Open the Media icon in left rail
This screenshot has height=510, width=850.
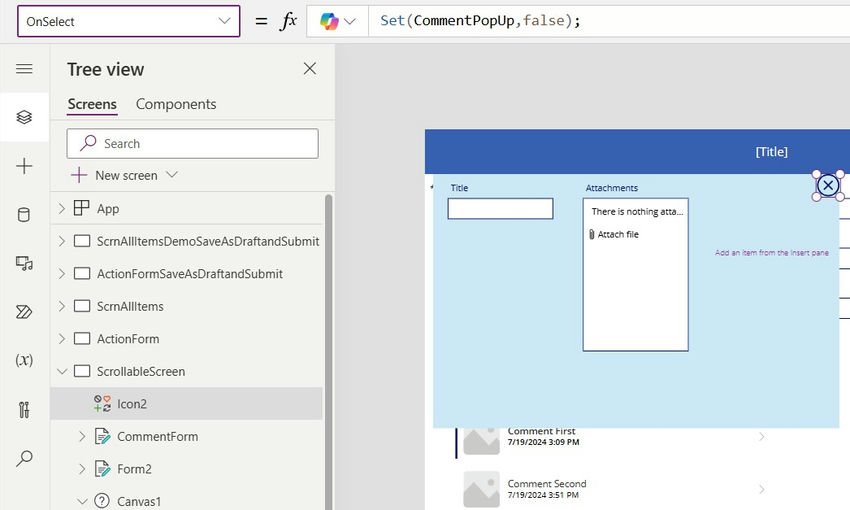24,263
